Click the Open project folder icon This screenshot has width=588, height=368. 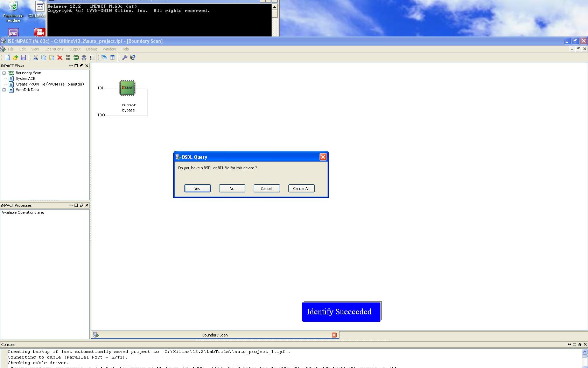15,57
